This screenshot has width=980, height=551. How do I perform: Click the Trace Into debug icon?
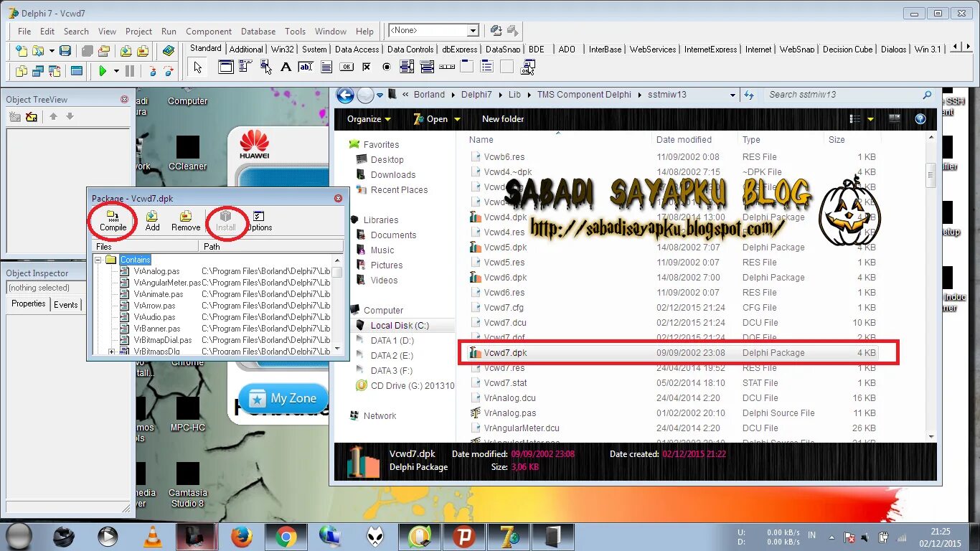(x=152, y=71)
